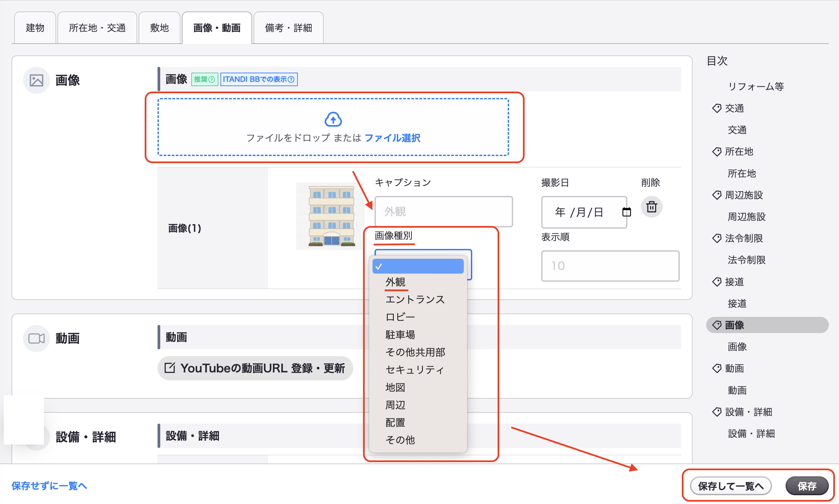Screen dimensions: 839x504
Task: Switch to the 建物 tab
Action: [x=35, y=28]
